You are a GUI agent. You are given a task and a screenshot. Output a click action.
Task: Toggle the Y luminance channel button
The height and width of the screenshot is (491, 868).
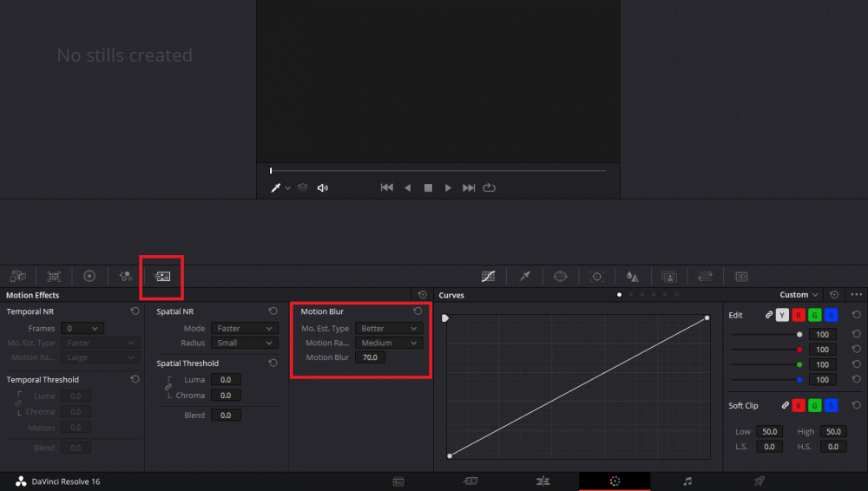[782, 315]
